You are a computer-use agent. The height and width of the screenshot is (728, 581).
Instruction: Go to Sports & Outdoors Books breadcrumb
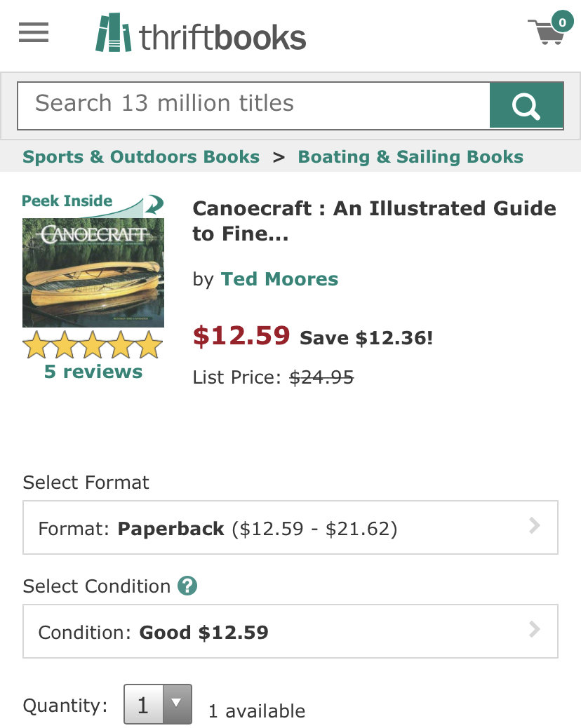(x=141, y=157)
